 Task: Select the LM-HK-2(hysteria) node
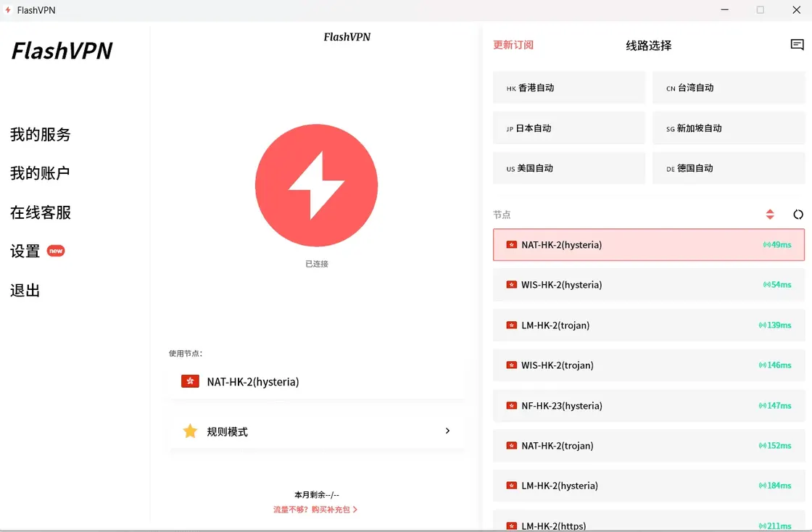649,486
